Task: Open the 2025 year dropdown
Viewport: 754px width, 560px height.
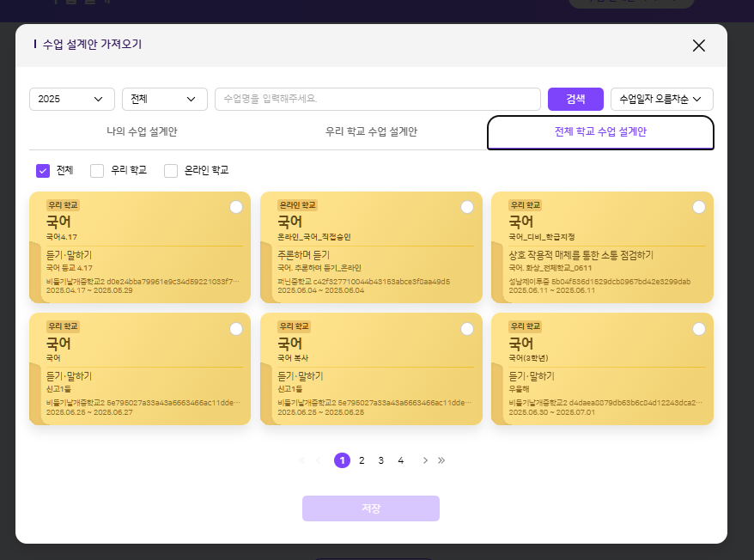Action: tap(72, 99)
